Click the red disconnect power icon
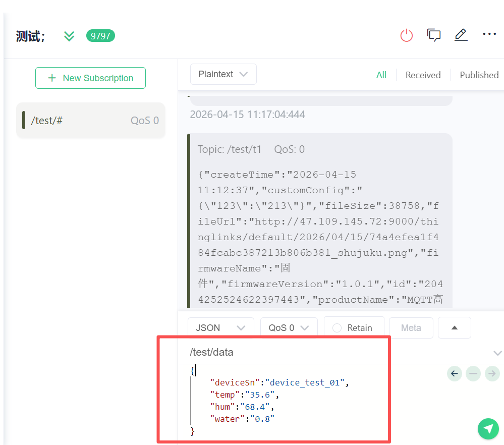Image resolution: width=504 pixels, height=445 pixels. [x=406, y=35]
